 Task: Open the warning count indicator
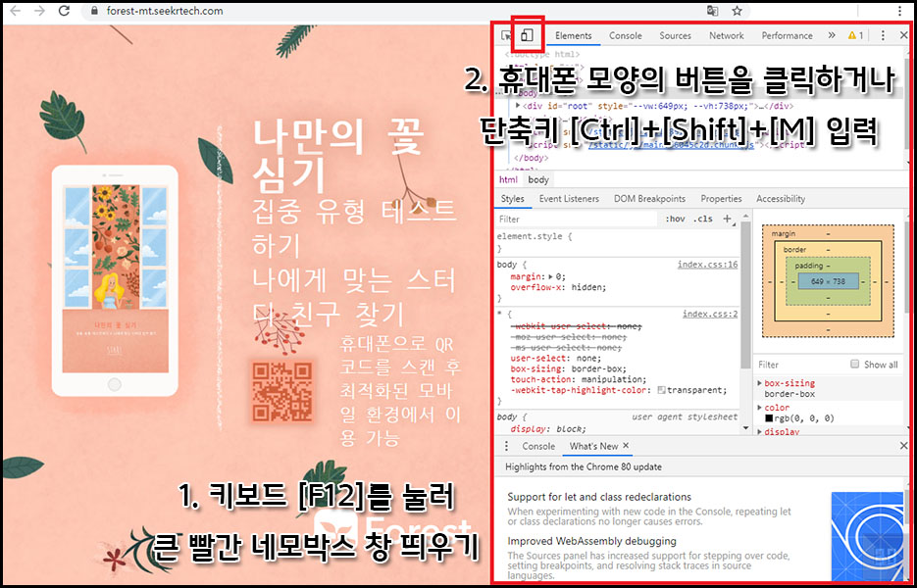tap(855, 35)
